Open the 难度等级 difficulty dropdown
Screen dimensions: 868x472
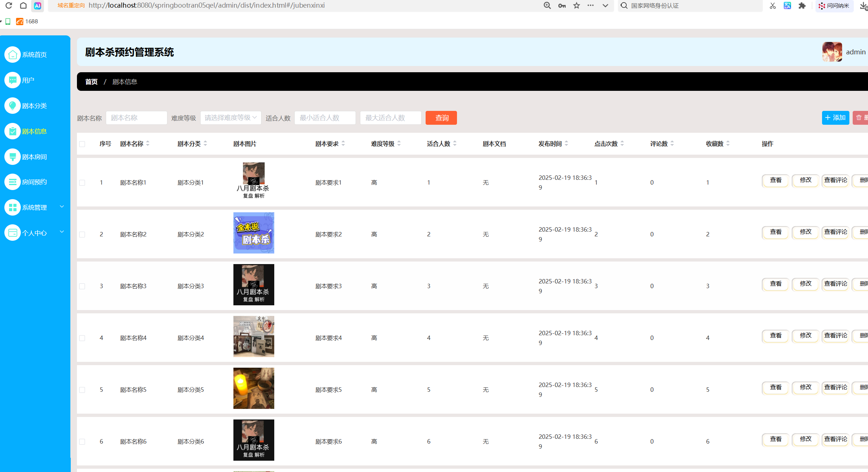point(230,118)
